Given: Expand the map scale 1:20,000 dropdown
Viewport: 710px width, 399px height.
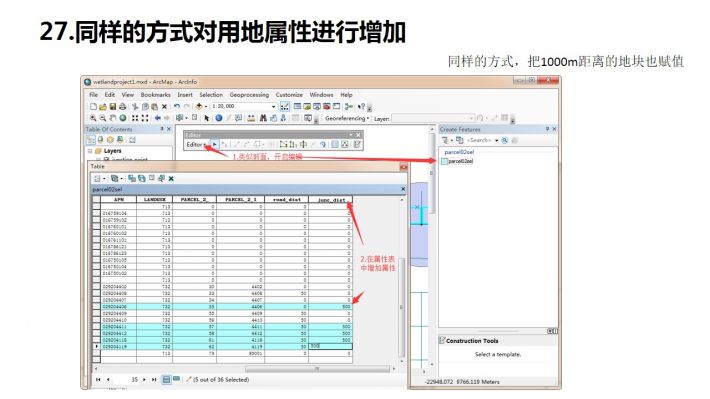Looking at the screenshot, I should [x=273, y=106].
